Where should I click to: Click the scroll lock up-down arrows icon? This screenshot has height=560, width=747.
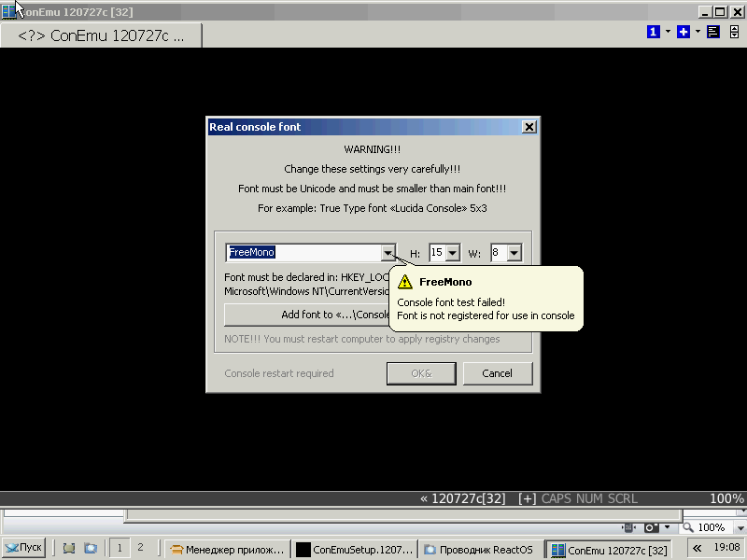click(734, 32)
